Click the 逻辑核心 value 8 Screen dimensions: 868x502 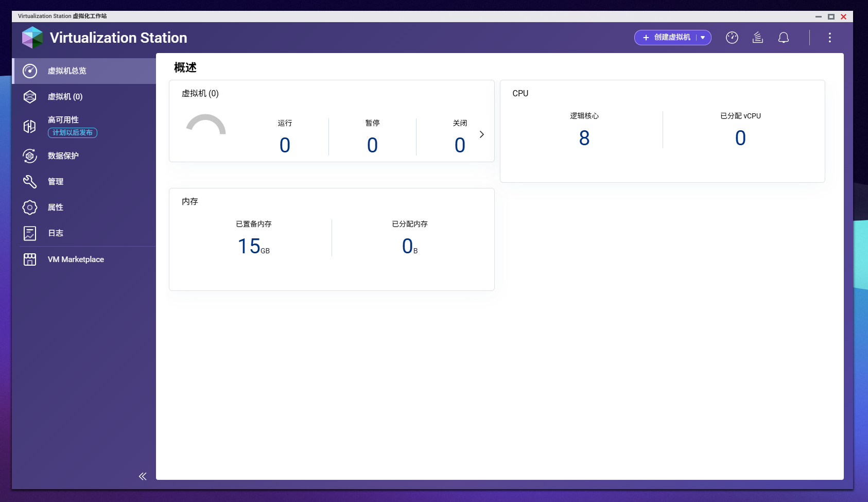pos(584,138)
